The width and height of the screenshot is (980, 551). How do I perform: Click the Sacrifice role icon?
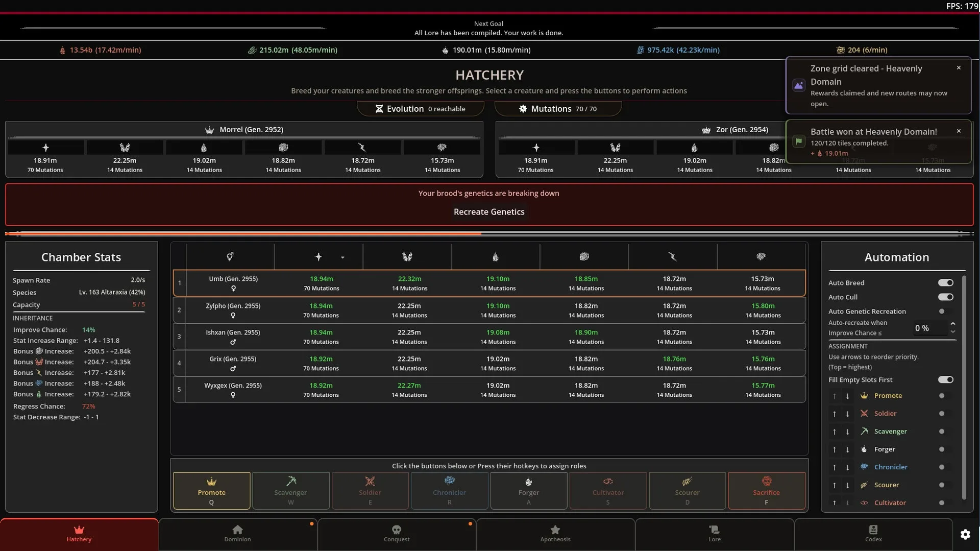767,481
